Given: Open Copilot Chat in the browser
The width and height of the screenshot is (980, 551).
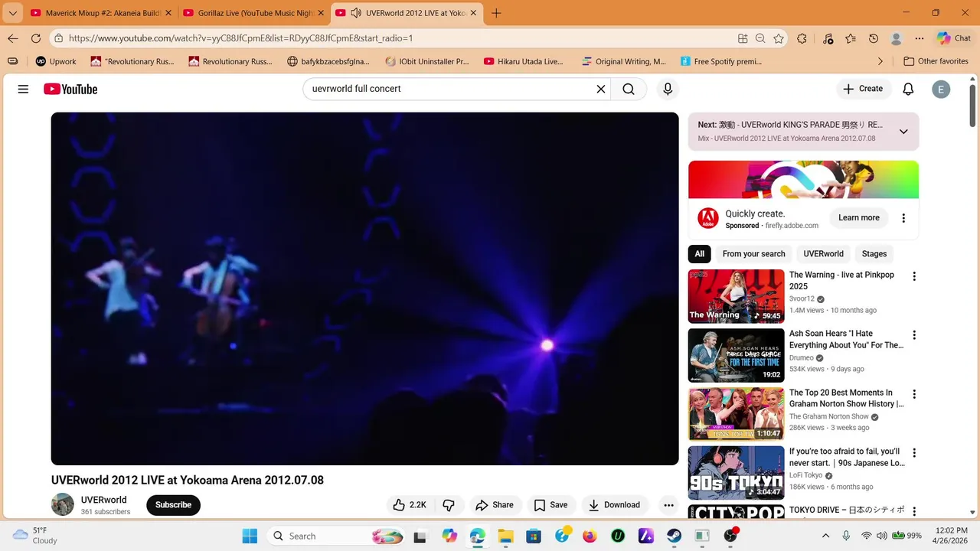Looking at the screenshot, I should pos(954,38).
